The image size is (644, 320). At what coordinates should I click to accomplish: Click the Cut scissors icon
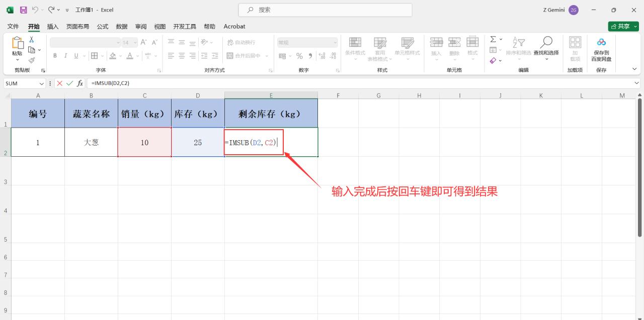[x=31, y=40]
